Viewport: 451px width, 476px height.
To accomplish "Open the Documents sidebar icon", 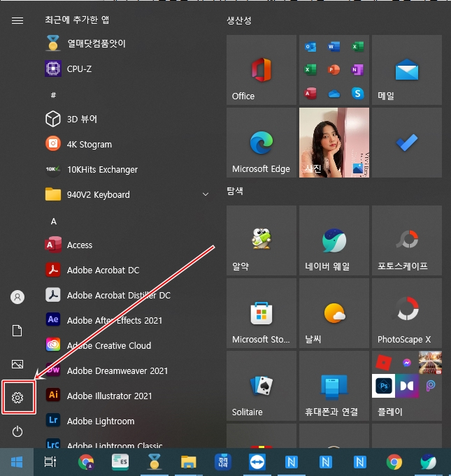I will 17,331.
